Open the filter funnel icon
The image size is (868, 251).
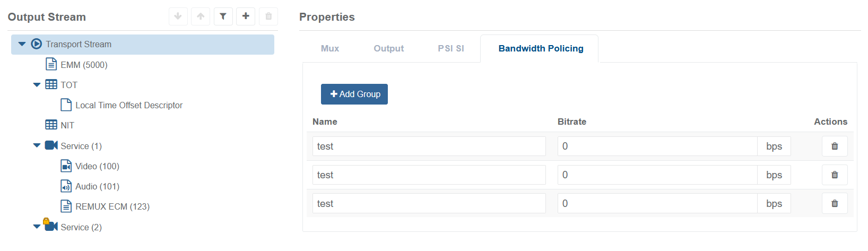coord(223,16)
